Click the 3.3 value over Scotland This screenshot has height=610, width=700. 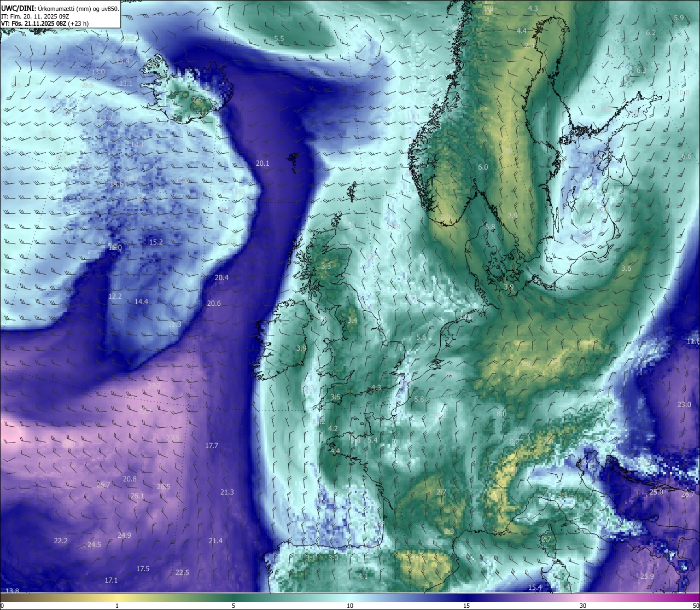326,266
